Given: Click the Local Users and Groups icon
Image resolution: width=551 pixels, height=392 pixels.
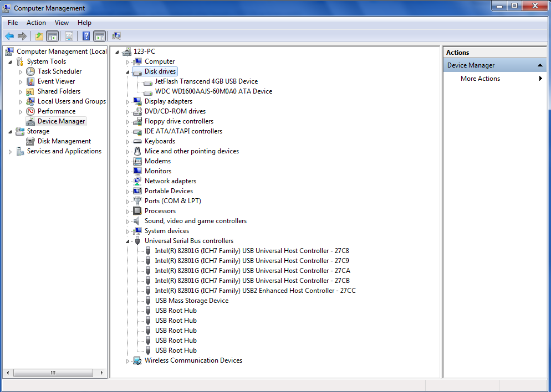Looking at the screenshot, I should pos(30,101).
